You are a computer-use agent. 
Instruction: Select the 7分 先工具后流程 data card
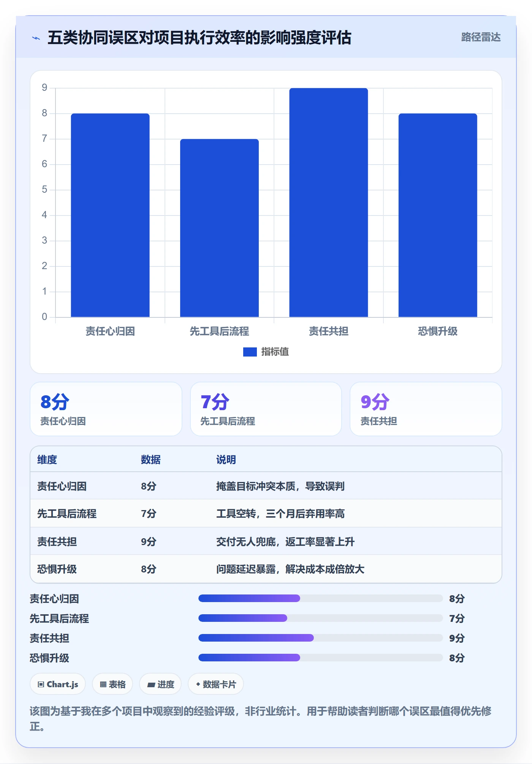[x=266, y=409]
